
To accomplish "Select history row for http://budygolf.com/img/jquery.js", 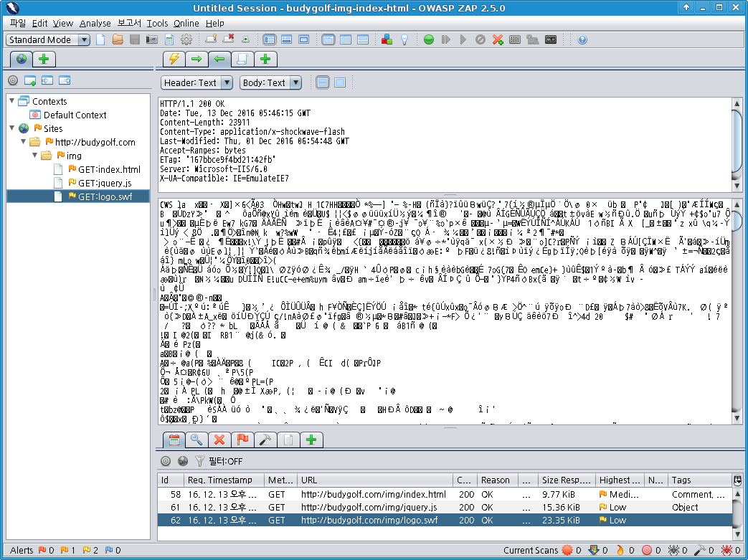I will 445,507.
